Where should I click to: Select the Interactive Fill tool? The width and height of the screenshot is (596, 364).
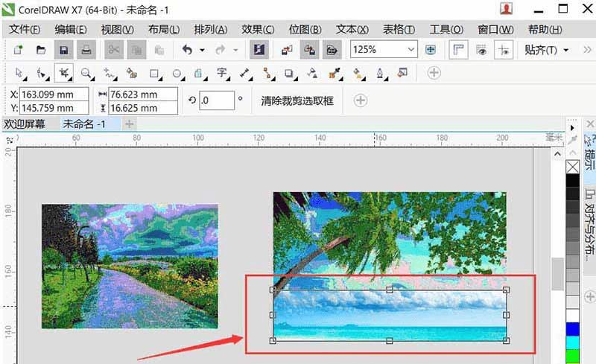[x=358, y=73]
